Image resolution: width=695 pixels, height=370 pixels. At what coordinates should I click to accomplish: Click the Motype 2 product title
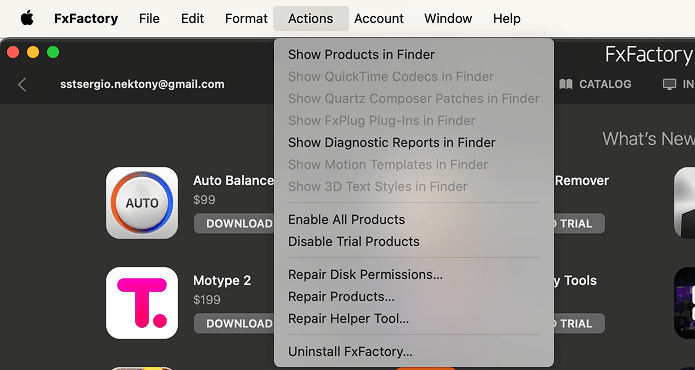point(222,281)
